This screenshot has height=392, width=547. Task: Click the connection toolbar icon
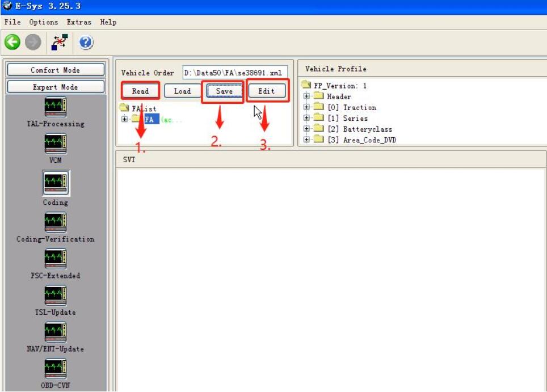pos(60,42)
